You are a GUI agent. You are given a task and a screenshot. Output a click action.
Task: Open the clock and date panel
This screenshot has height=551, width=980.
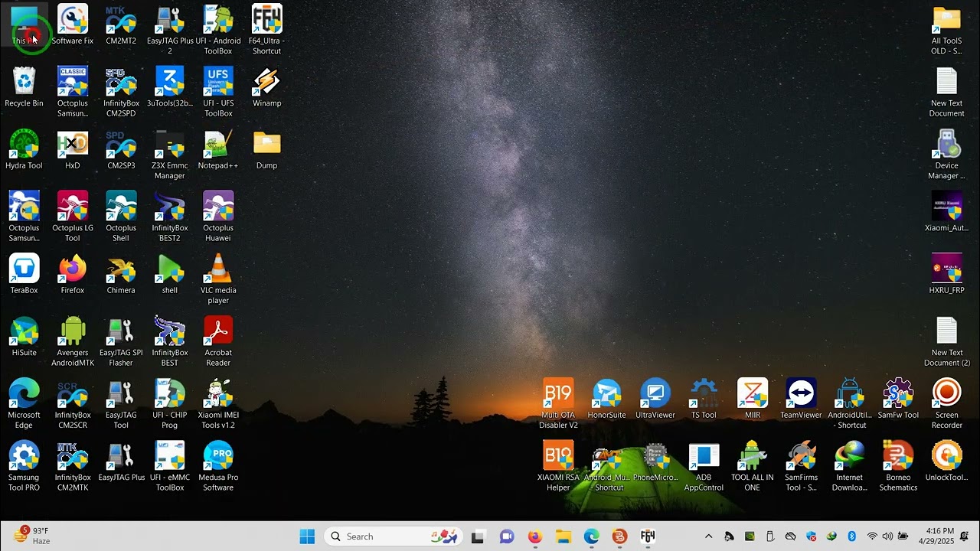pos(939,536)
